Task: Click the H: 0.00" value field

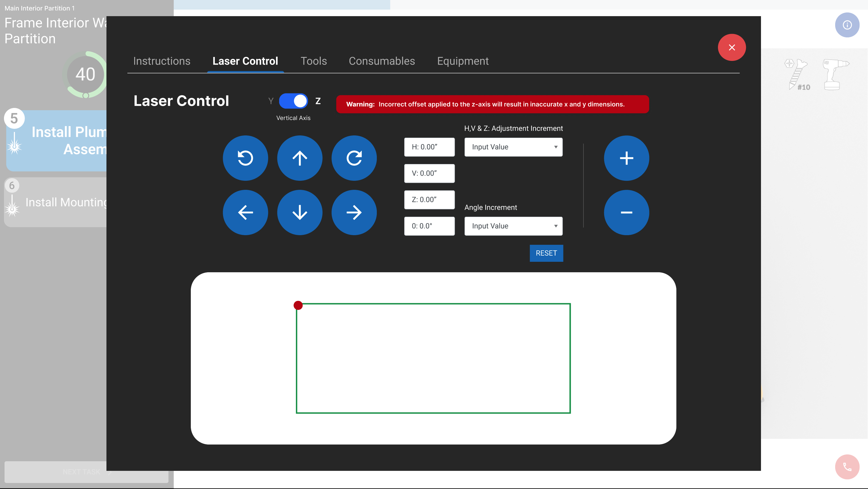Action: (429, 147)
